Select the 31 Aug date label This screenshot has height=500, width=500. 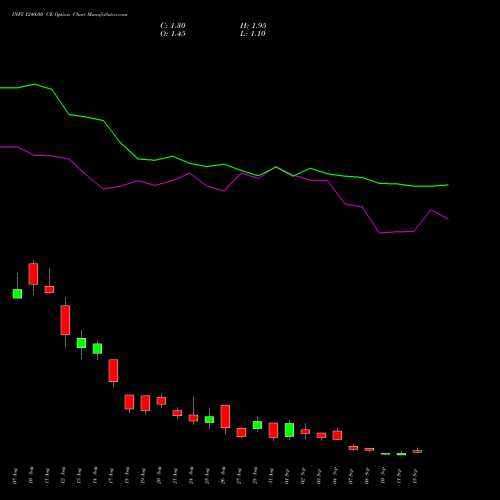(x=271, y=476)
